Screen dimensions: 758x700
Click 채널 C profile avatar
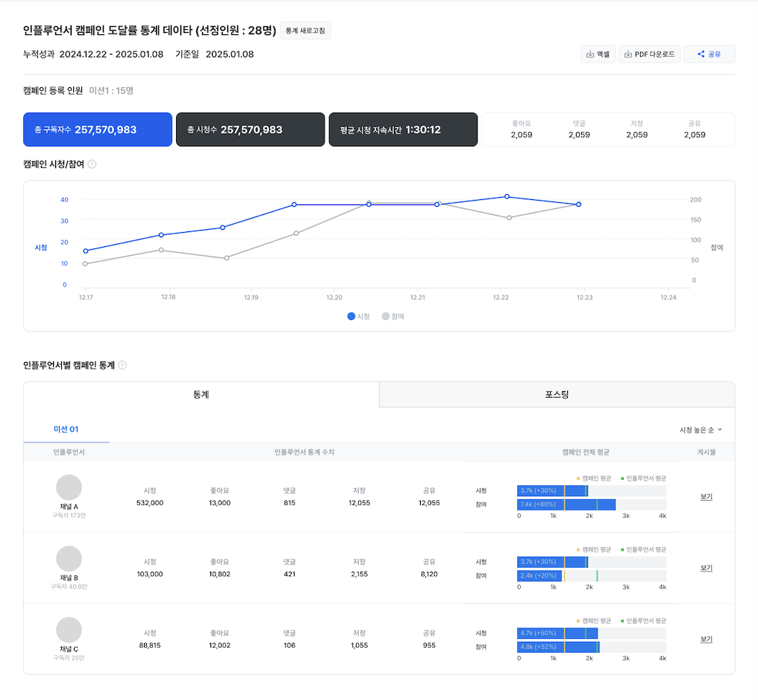[69, 630]
